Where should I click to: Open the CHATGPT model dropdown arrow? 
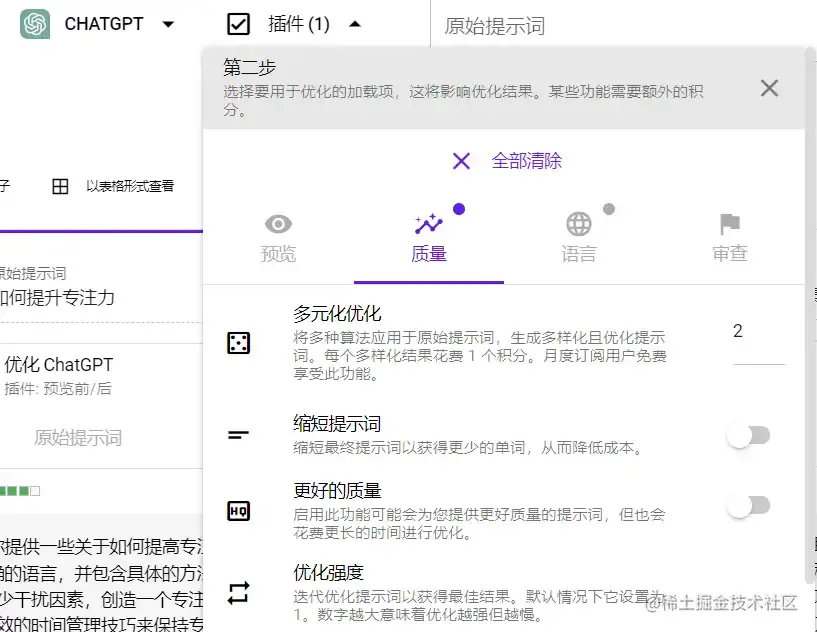(x=168, y=24)
